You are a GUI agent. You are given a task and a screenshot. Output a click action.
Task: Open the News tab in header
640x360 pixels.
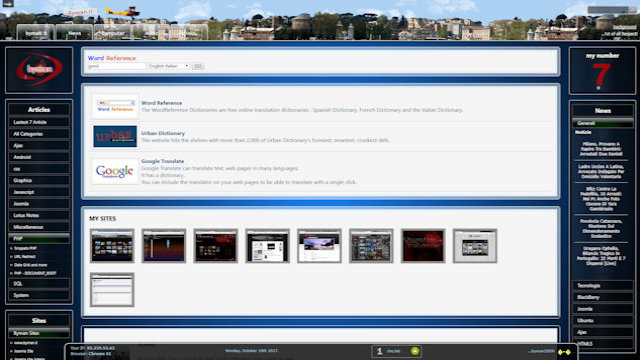coord(74,33)
